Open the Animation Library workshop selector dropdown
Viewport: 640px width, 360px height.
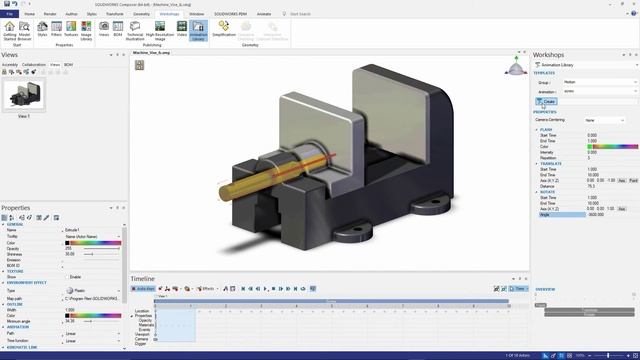[x=586, y=65]
